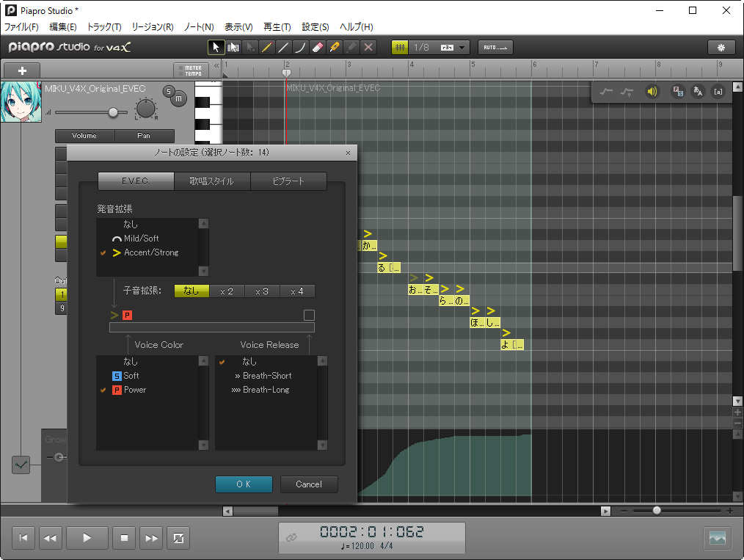Image resolution: width=744 pixels, height=560 pixels.
Task: Click the horizontal zoom slider handle
Action: coord(657,511)
